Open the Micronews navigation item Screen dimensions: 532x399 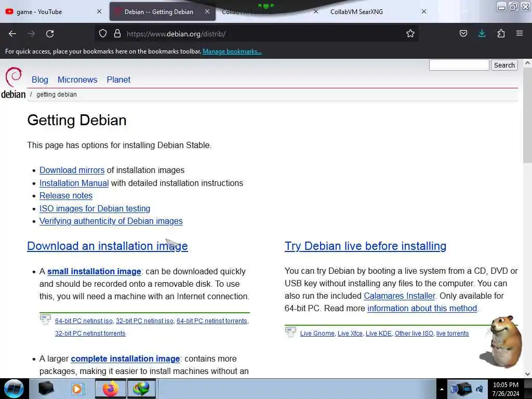(x=77, y=79)
